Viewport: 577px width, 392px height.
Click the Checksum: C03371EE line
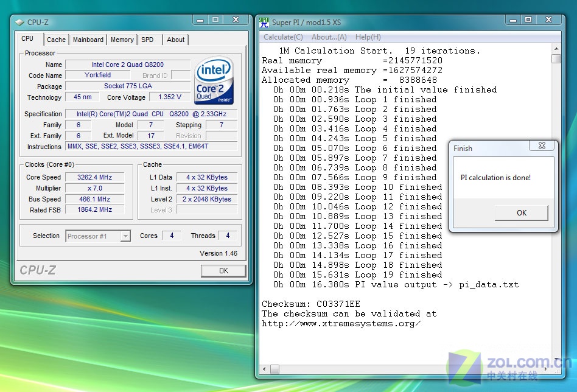311,304
